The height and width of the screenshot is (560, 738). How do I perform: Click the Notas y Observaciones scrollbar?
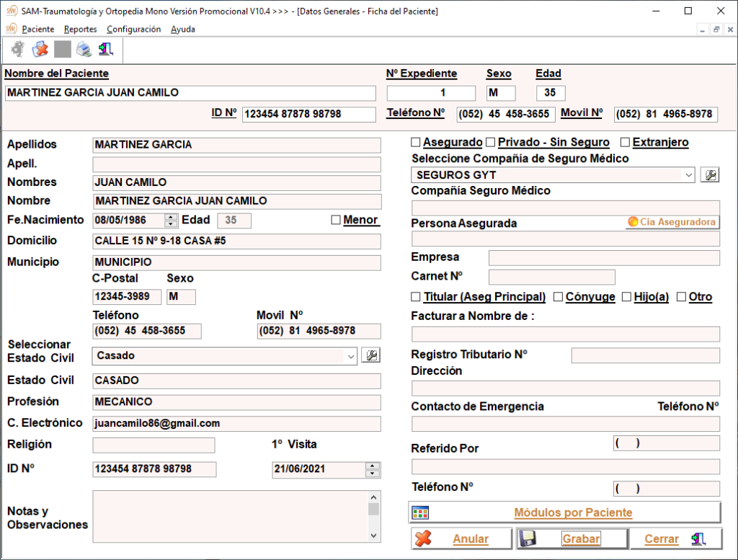(373, 516)
